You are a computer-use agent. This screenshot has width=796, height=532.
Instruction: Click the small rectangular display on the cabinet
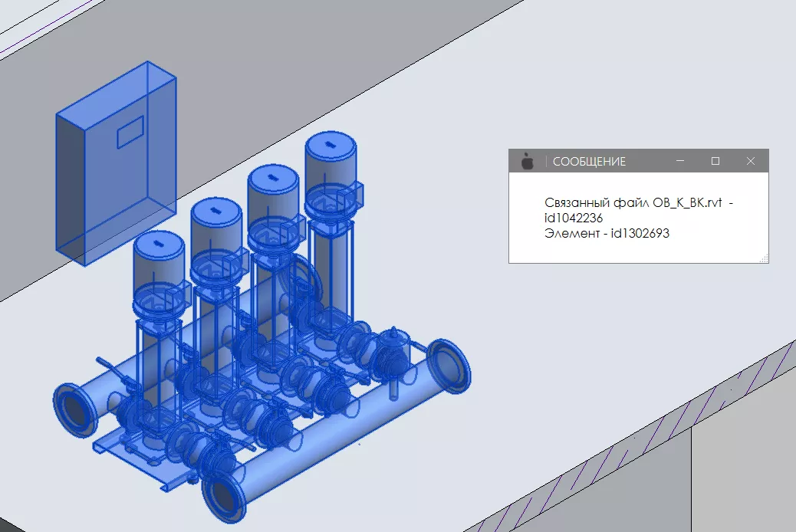click(130, 133)
